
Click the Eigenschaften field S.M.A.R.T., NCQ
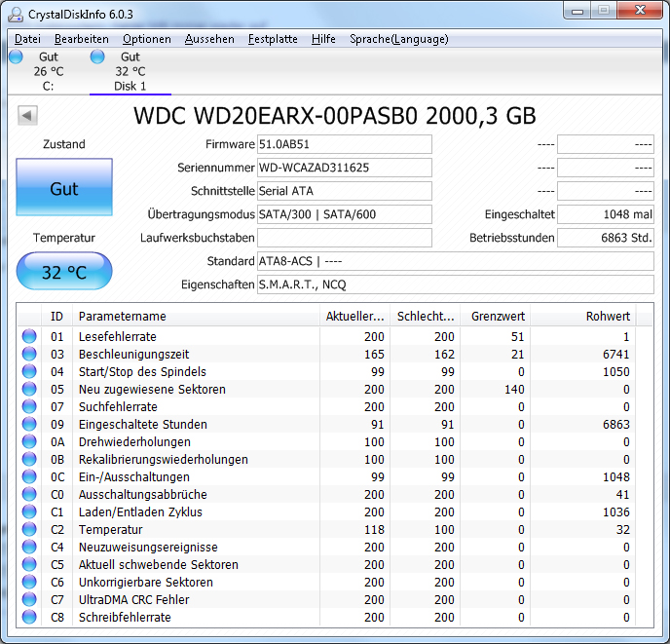[456, 284]
